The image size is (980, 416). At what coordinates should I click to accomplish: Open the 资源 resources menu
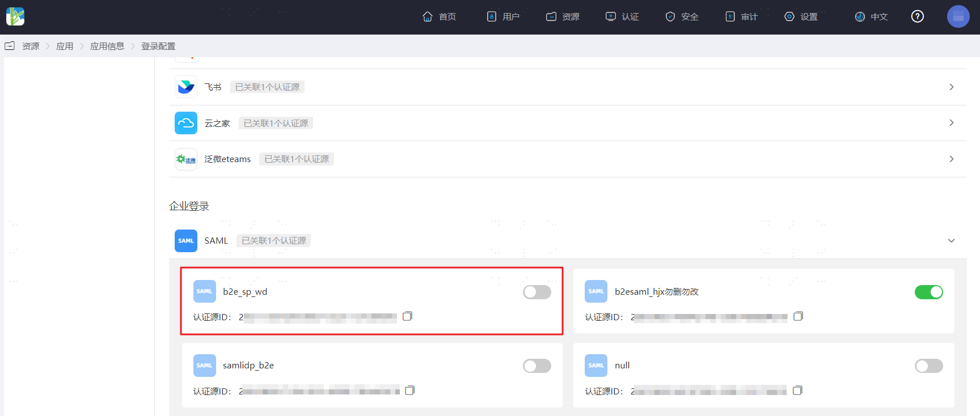pyautogui.click(x=563, y=16)
